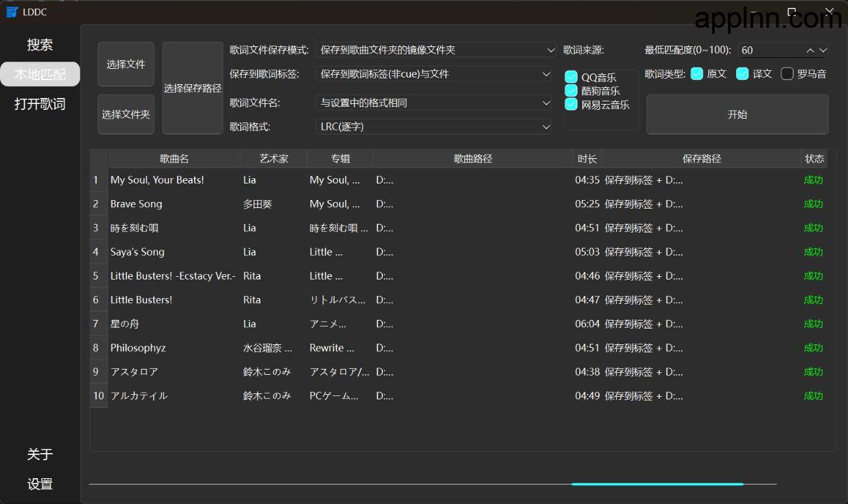Click the 专辑 column header

coord(341,159)
